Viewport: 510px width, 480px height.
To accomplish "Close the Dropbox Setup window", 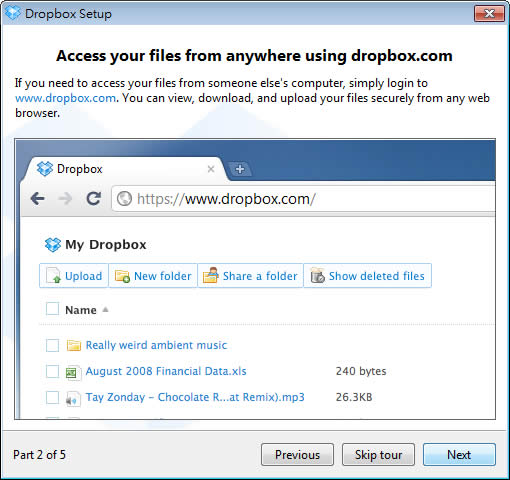I will [489, 14].
